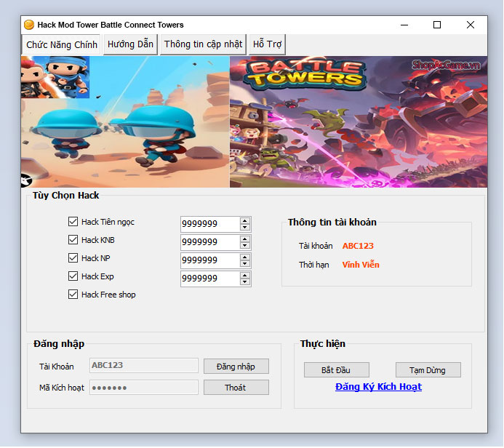504x448 pixels.
Task: Click the Đăng nhập button
Action: coord(236,367)
